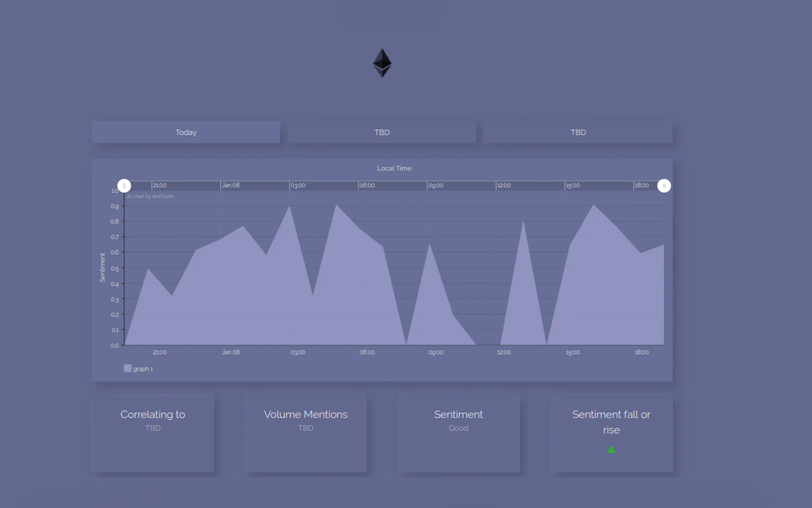Image resolution: width=812 pixels, height=508 pixels.
Task: Click the graph 1 legend label
Action: point(143,369)
